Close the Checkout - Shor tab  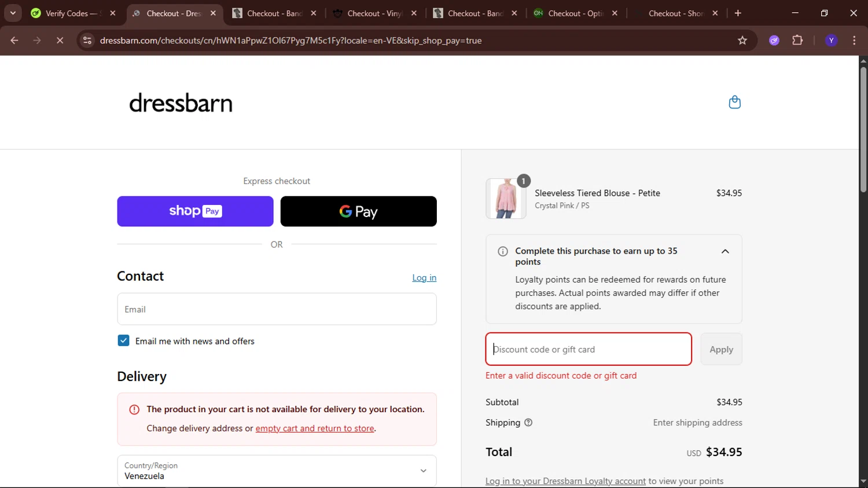click(715, 13)
